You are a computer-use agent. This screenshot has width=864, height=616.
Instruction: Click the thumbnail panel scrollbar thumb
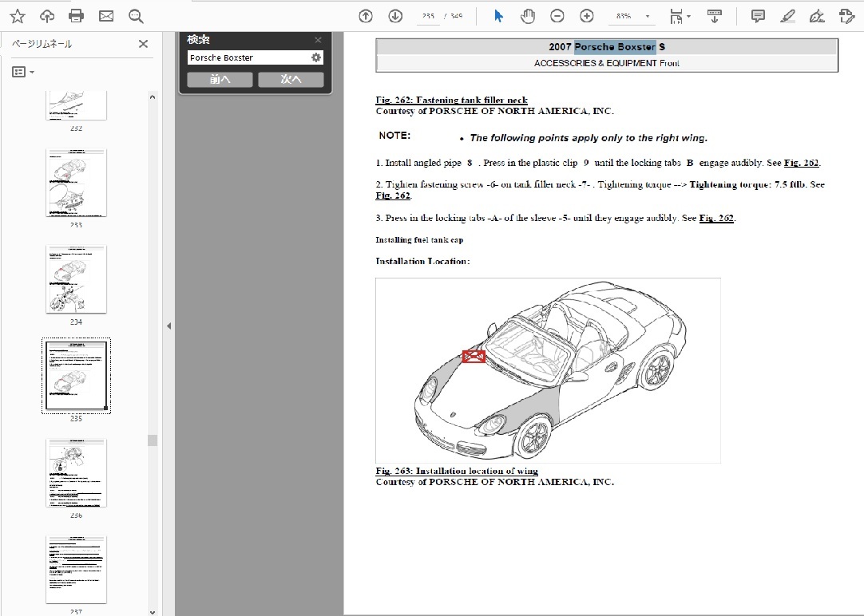click(x=153, y=440)
